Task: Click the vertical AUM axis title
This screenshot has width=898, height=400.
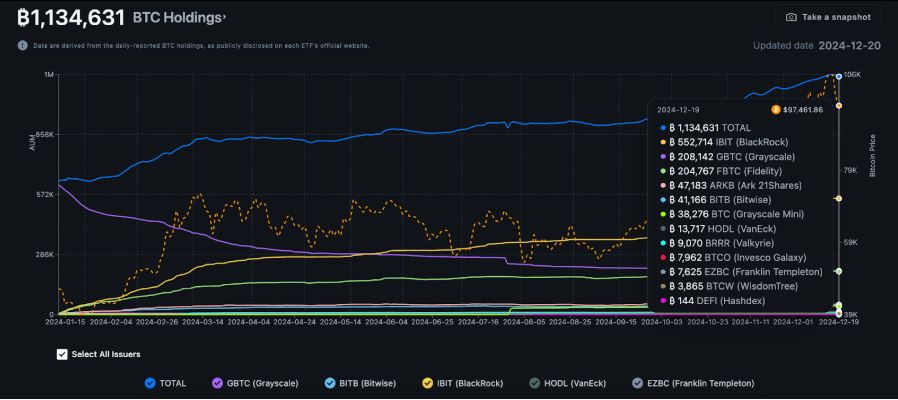Action: pos(32,144)
